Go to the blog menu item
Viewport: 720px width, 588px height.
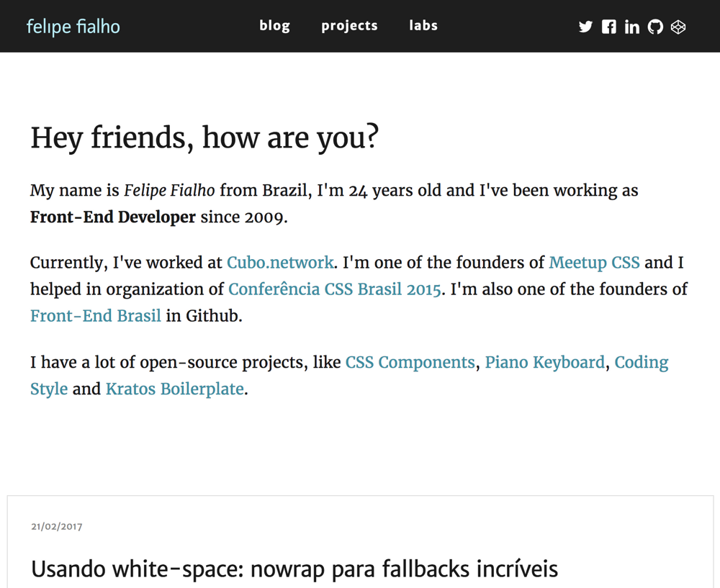point(274,26)
